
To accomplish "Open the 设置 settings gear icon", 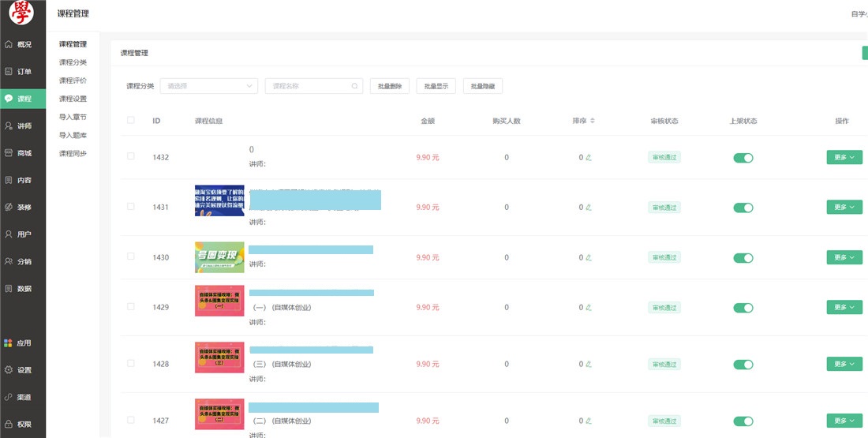I will point(9,369).
